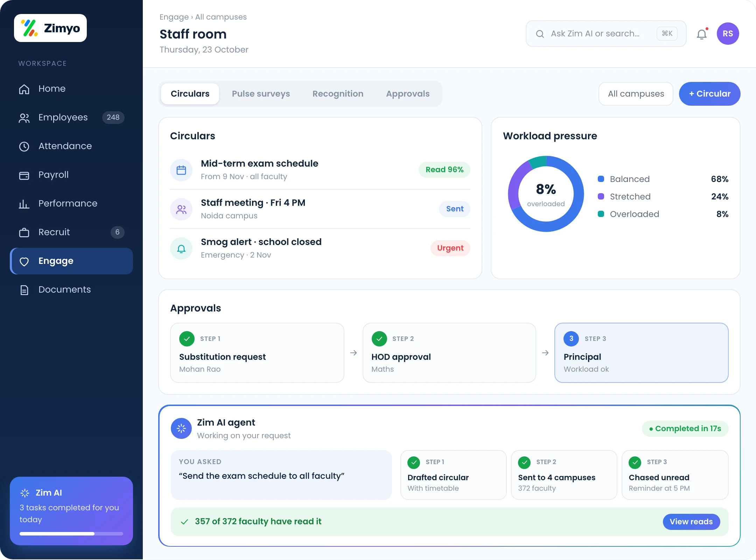Open the Zim AI tasks completed card
The height and width of the screenshot is (560, 756).
point(71,511)
